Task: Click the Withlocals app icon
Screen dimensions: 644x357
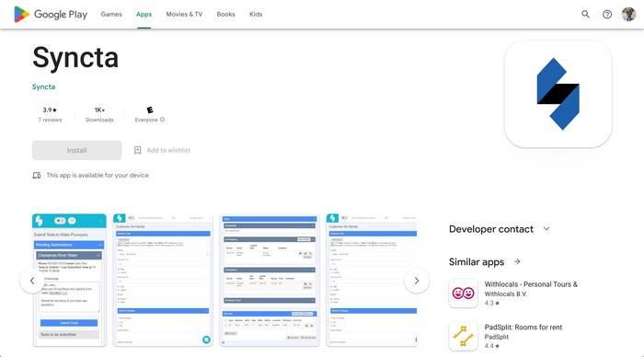Action: point(464,293)
